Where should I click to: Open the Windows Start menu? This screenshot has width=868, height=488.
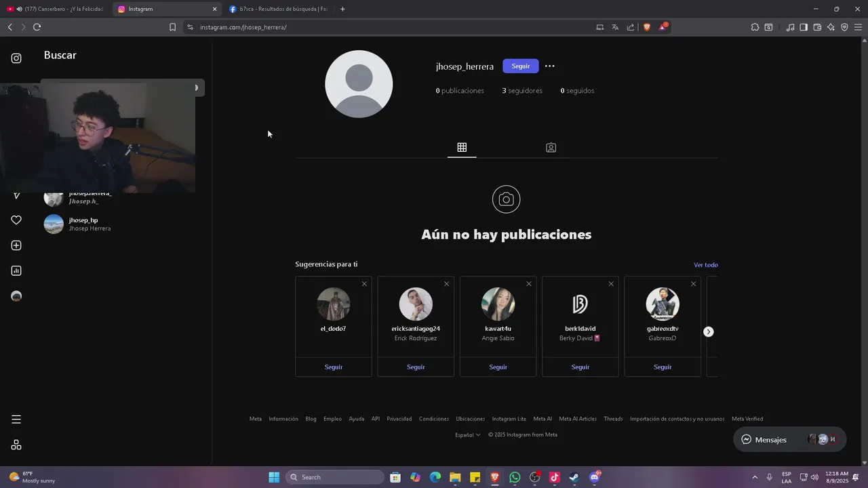point(274,477)
